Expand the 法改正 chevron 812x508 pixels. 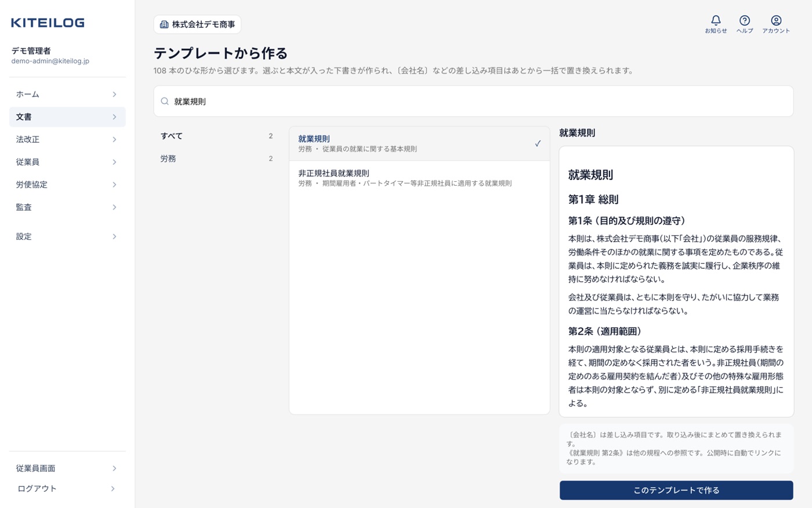(114, 139)
